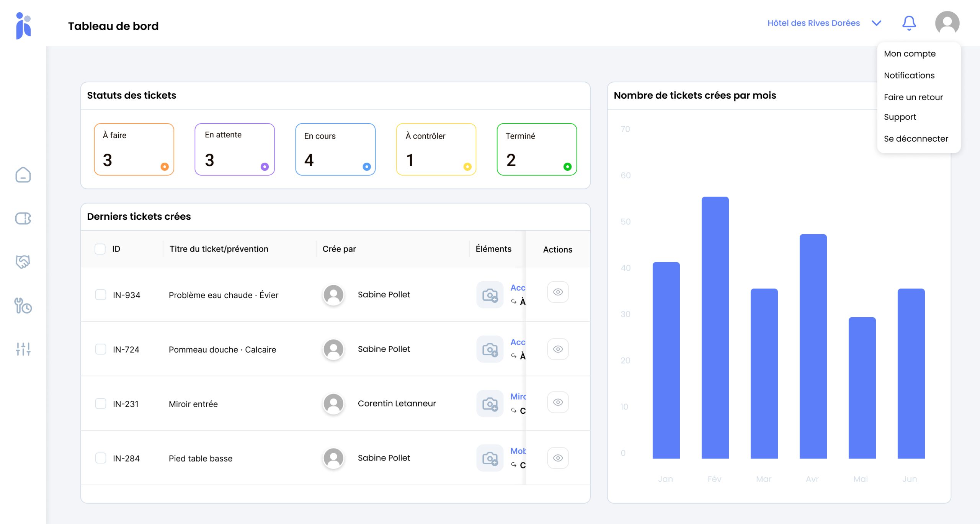Open the maintenance wrench-clock sidebar icon

[x=23, y=306]
